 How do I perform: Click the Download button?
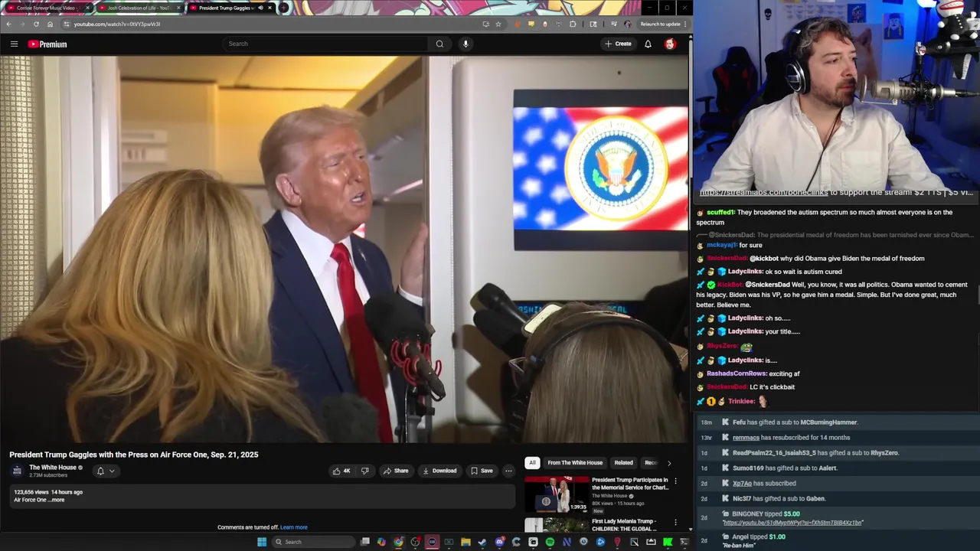click(439, 471)
